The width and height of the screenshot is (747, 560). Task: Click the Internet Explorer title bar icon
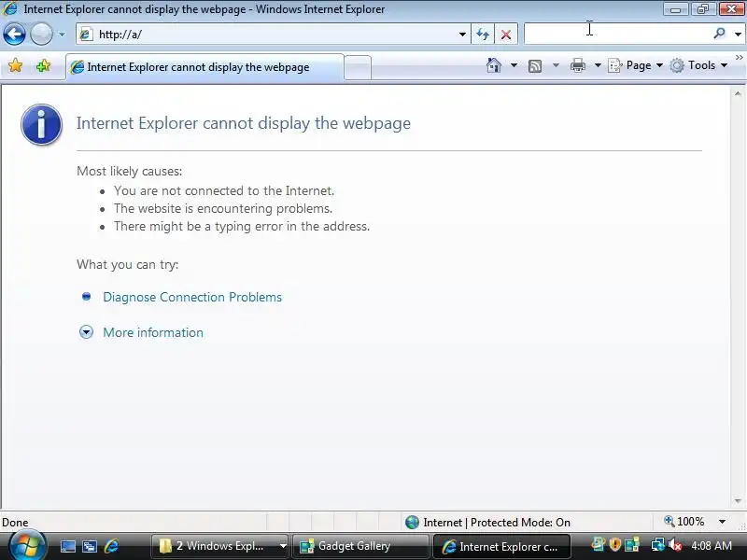pos(9,8)
